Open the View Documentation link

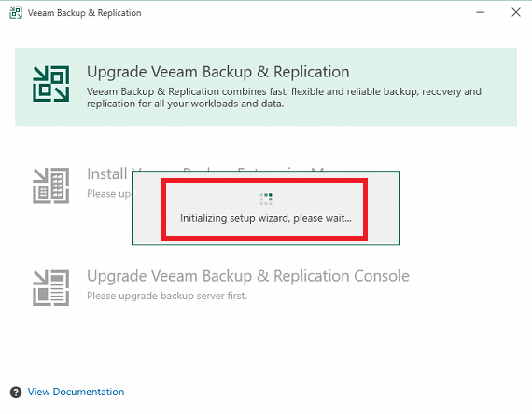pyautogui.click(x=76, y=392)
